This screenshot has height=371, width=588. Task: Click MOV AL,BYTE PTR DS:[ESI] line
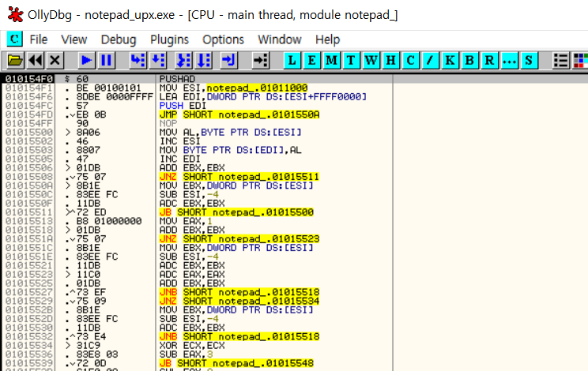[230, 133]
